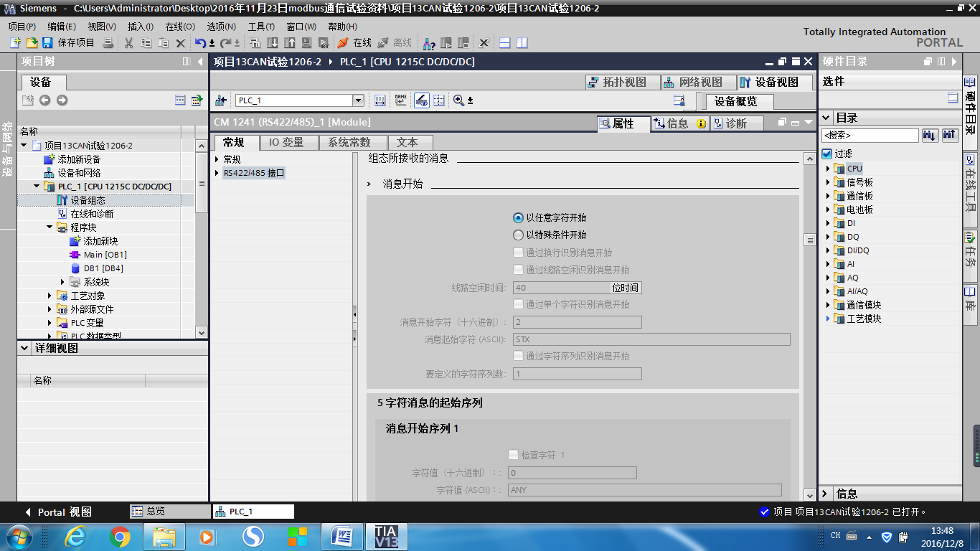Select 以任意字符开始 radio button

coord(519,217)
